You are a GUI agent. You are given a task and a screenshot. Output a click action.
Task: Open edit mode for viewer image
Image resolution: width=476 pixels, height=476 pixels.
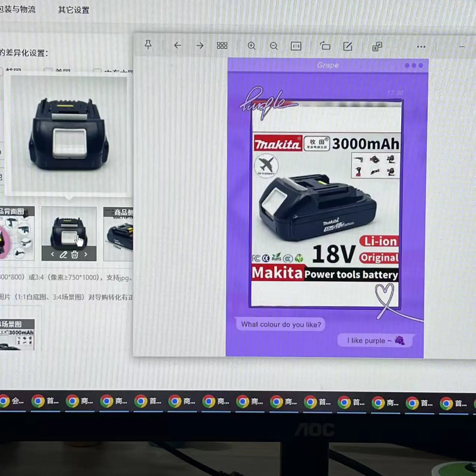click(x=348, y=46)
